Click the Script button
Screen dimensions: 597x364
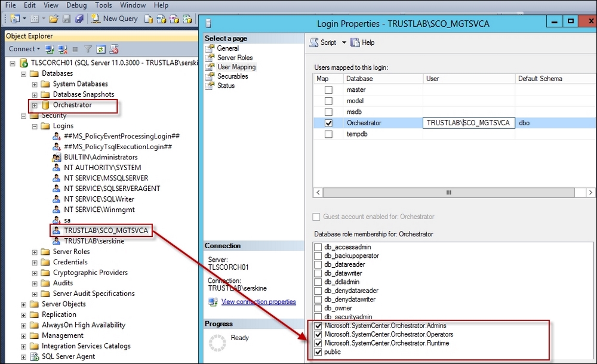pyautogui.click(x=323, y=42)
